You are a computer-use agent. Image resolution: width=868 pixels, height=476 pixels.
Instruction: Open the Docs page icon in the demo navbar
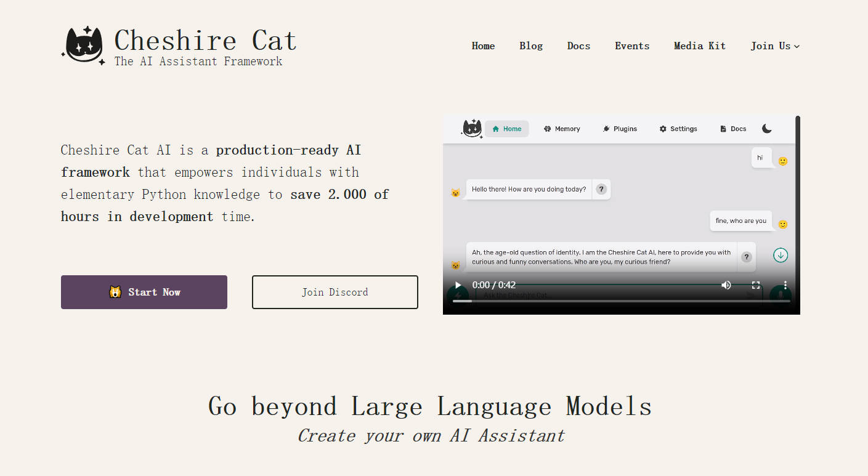click(x=722, y=128)
